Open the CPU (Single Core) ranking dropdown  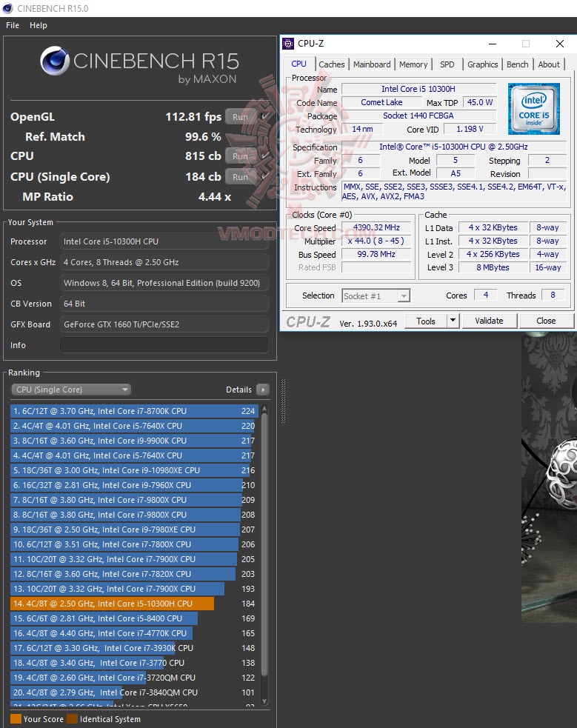tap(71, 390)
